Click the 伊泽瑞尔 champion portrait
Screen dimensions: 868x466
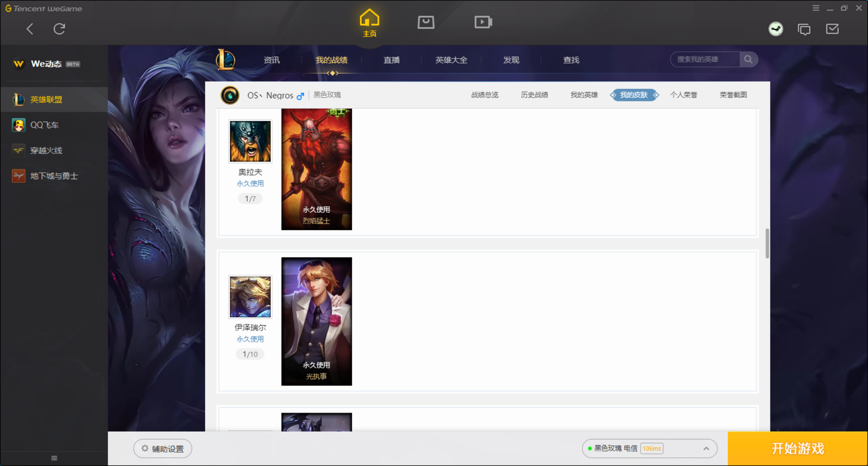click(250, 297)
